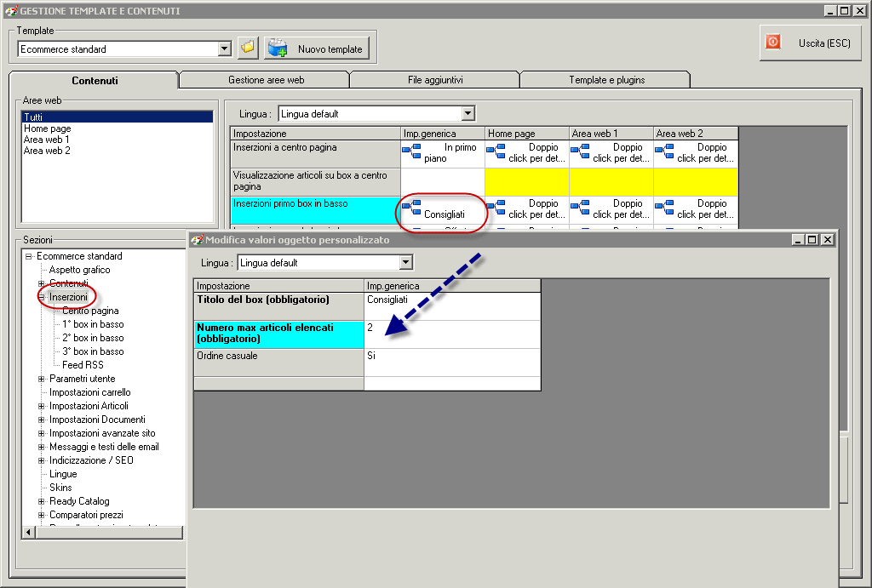
Task: Open Lingua dropdown in Modifica valori dialog
Action: (406, 262)
